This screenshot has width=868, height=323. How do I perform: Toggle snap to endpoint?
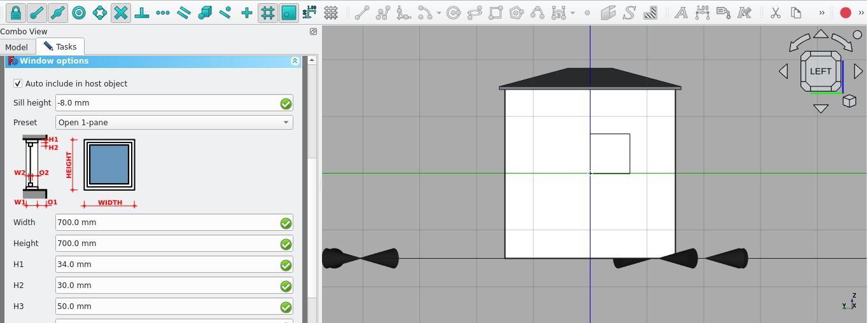pyautogui.click(x=37, y=13)
